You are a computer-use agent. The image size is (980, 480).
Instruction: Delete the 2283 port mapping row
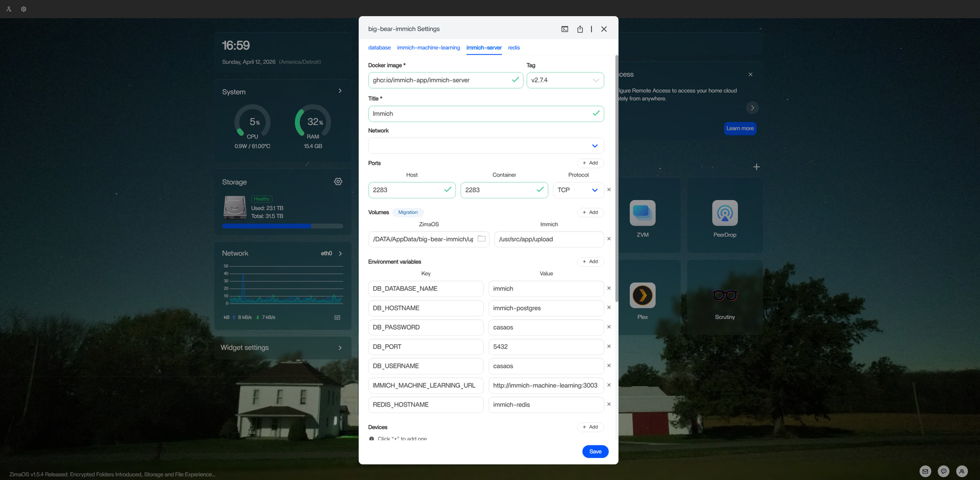(608, 190)
